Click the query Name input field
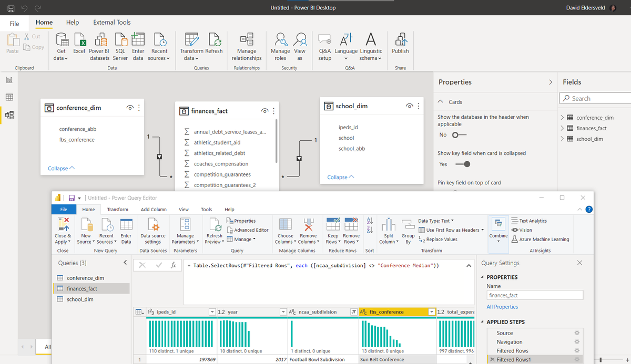The image size is (631, 364). pyautogui.click(x=535, y=295)
